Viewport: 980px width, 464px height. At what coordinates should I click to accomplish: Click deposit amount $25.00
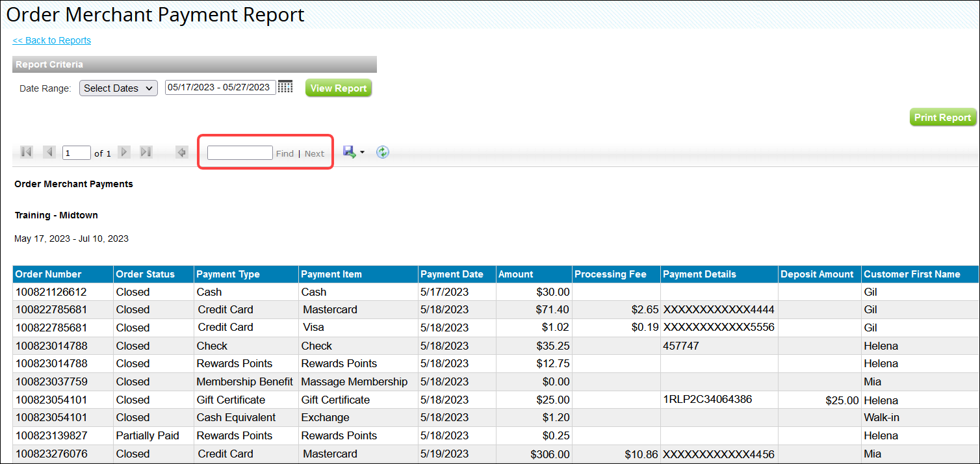pyautogui.click(x=842, y=401)
